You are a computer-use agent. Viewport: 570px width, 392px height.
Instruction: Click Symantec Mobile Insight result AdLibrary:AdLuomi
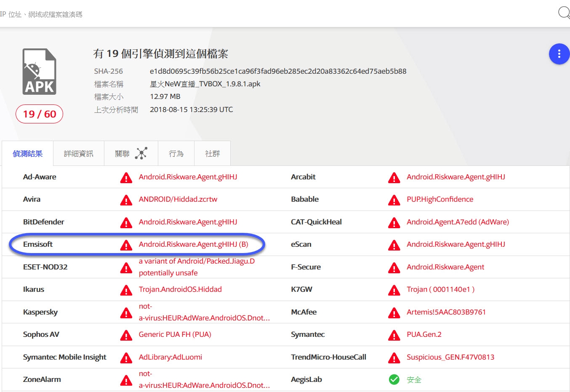pos(170,357)
